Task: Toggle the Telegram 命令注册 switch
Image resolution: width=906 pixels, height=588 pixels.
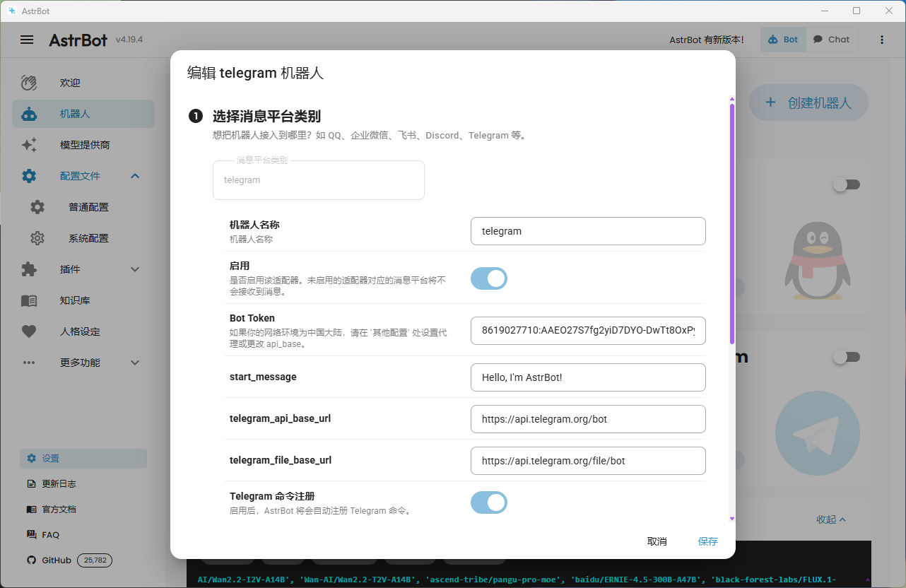Action: [489, 502]
